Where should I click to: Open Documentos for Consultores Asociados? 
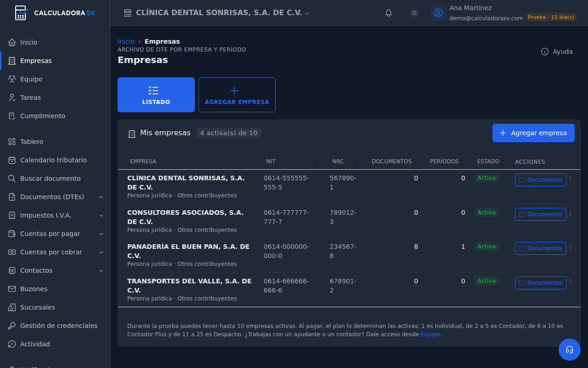click(540, 214)
